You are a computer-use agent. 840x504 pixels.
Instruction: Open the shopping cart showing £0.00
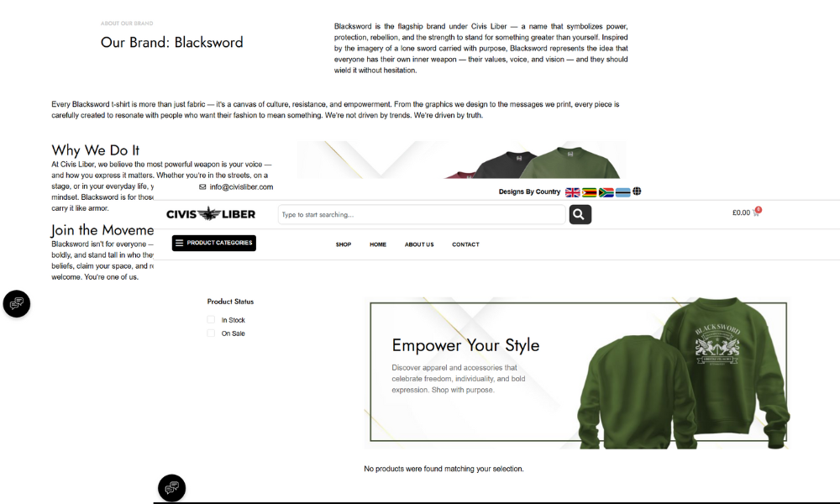[747, 212]
